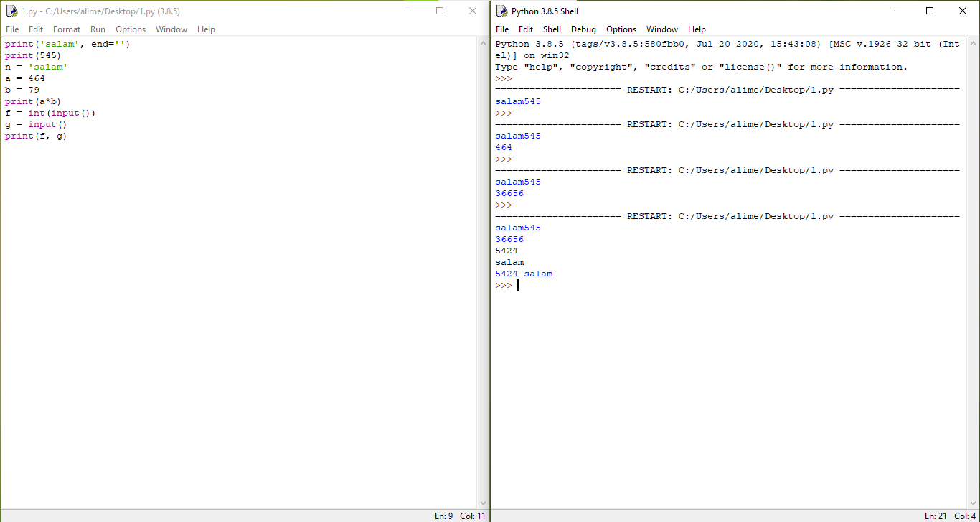Open Help menu in 1.py editor window

[206, 29]
